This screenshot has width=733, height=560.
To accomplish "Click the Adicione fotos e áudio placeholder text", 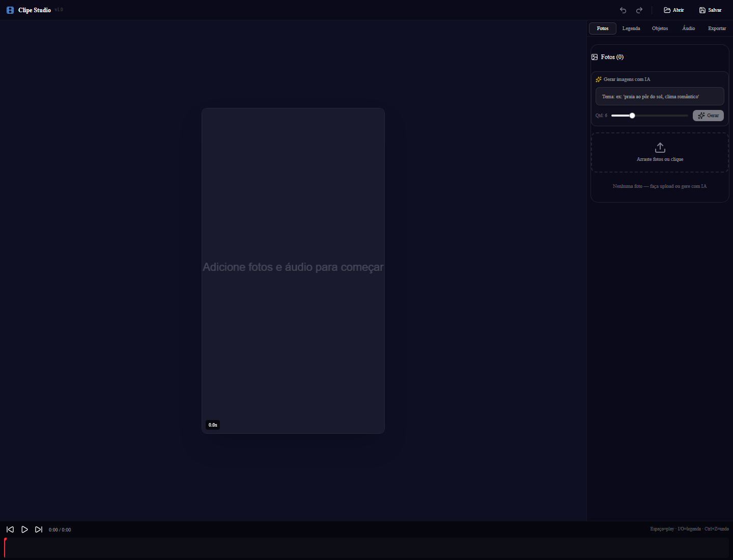I will click(293, 267).
